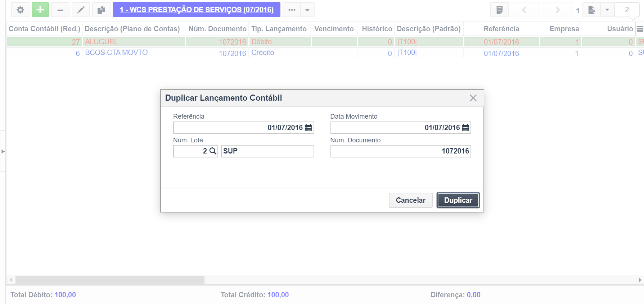The image size is (644, 307).
Task: Open the settings gear in toolbar
Action: pos(21,10)
